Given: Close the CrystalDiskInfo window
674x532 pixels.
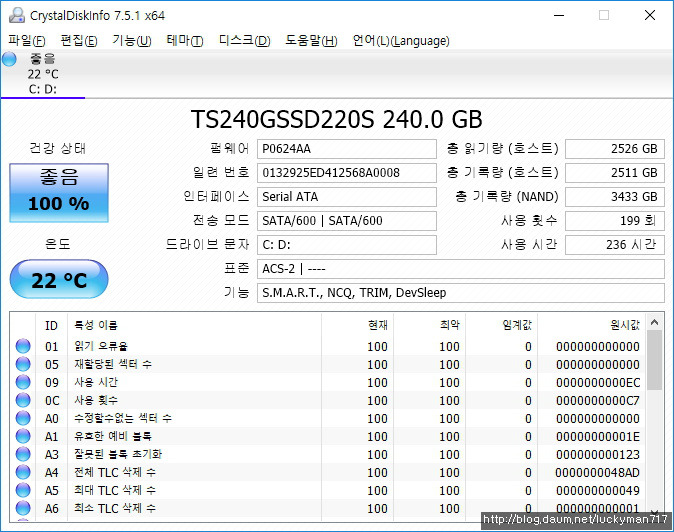Looking at the screenshot, I should [x=650, y=15].
